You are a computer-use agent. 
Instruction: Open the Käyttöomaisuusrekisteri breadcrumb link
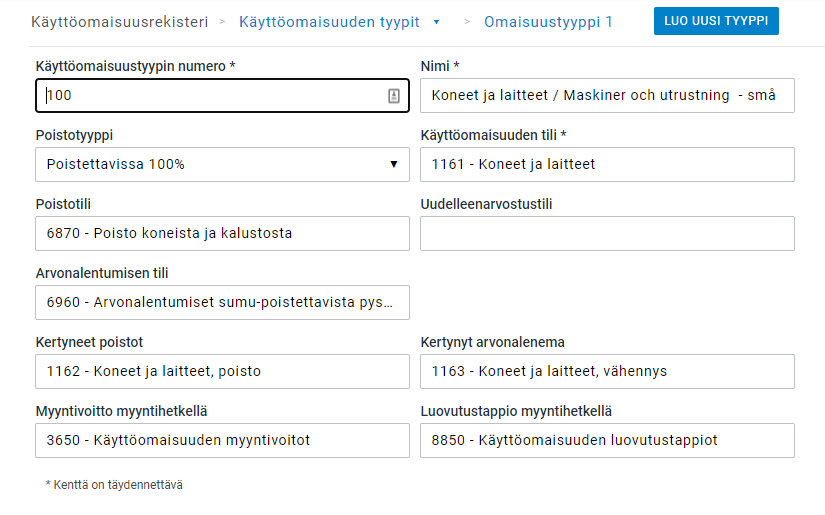coord(119,21)
